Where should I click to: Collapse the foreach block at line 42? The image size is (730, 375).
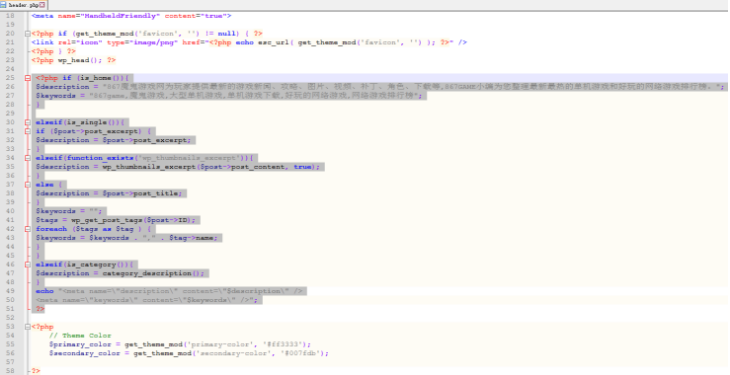27,229
